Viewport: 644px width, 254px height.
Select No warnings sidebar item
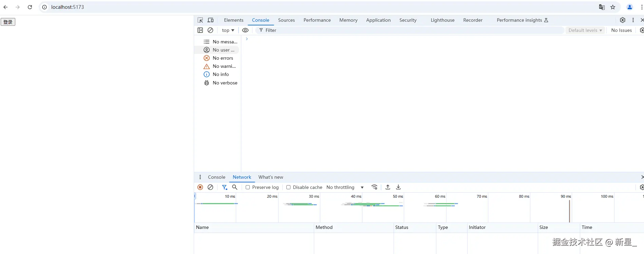point(217,66)
